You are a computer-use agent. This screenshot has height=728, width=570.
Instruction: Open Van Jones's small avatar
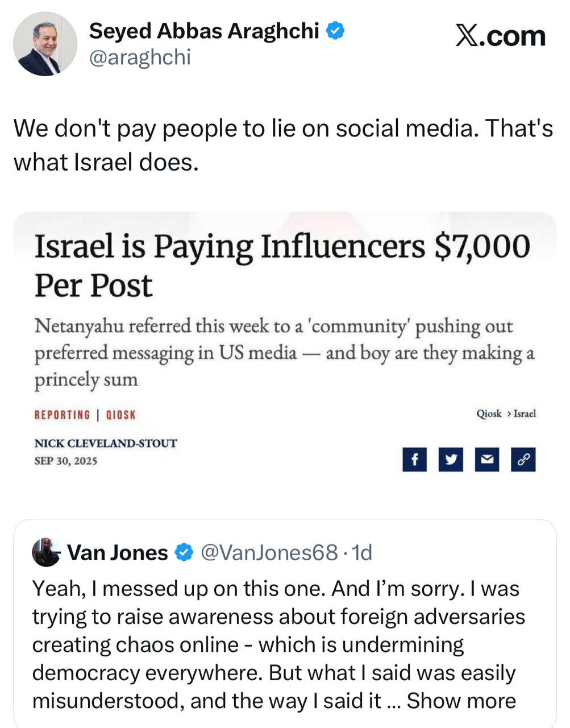46,552
